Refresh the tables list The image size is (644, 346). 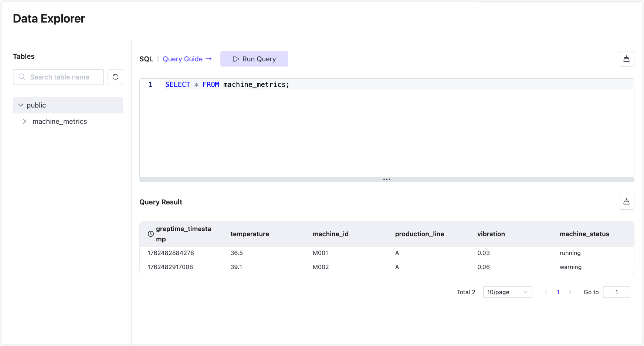click(x=115, y=77)
